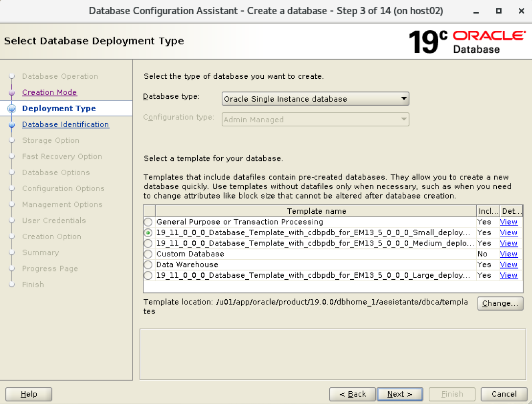Click the Incl... column header
The image size is (532, 404).
[x=488, y=211]
